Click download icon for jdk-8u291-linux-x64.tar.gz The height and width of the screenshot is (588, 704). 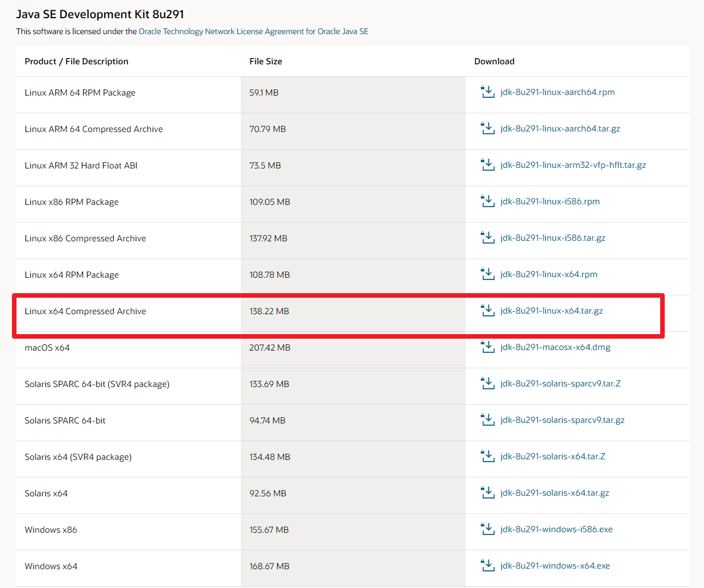tap(488, 310)
